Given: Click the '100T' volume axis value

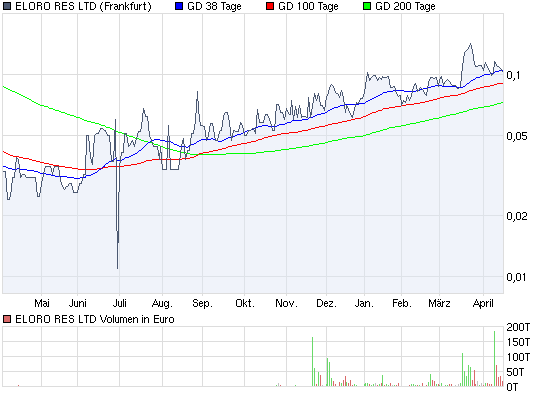Looking at the screenshot, I should point(518,357).
